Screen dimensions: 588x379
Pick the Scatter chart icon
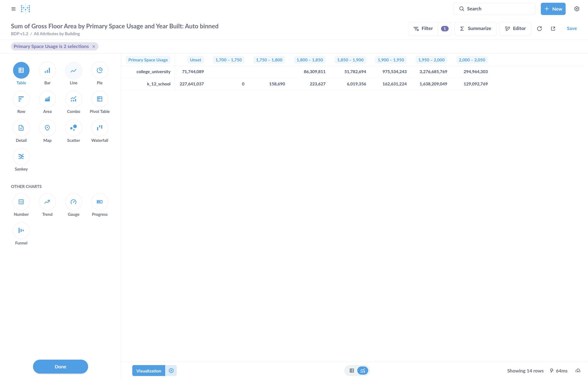pos(73,128)
